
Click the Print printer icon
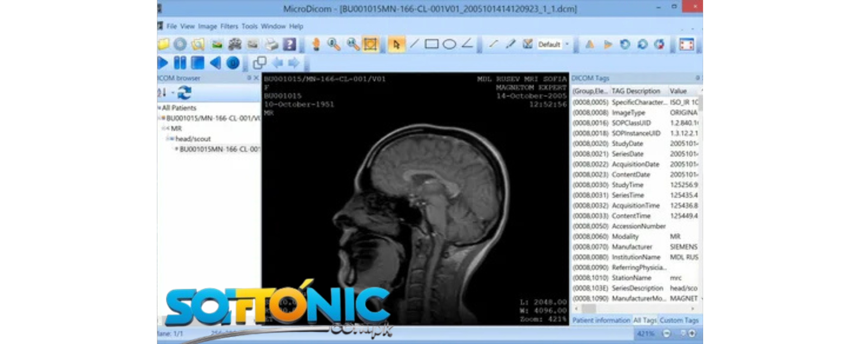tap(271, 45)
